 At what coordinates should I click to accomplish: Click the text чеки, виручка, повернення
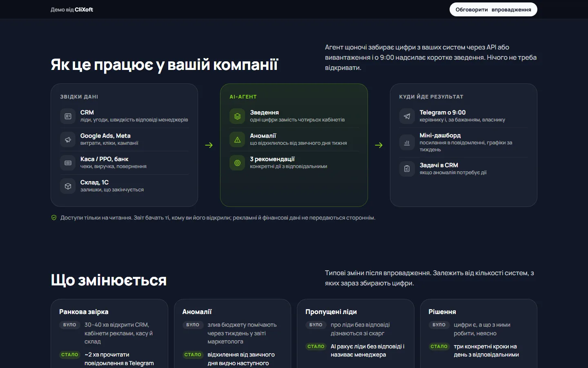click(114, 166)
